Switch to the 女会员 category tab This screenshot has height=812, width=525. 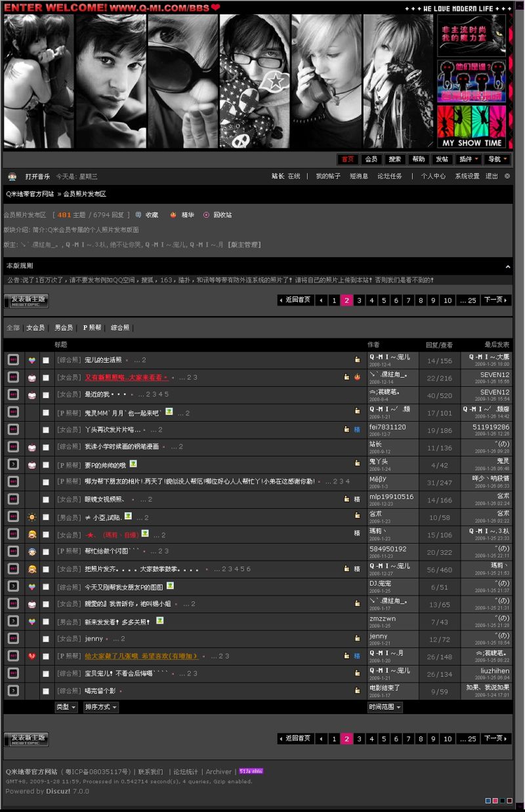pyautogui.click(x=35, y=327)
